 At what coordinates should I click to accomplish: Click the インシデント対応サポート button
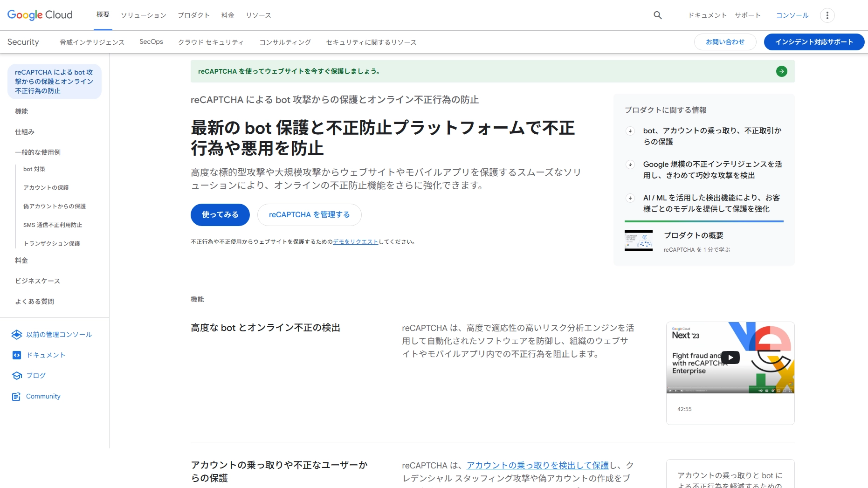point(813,42)
